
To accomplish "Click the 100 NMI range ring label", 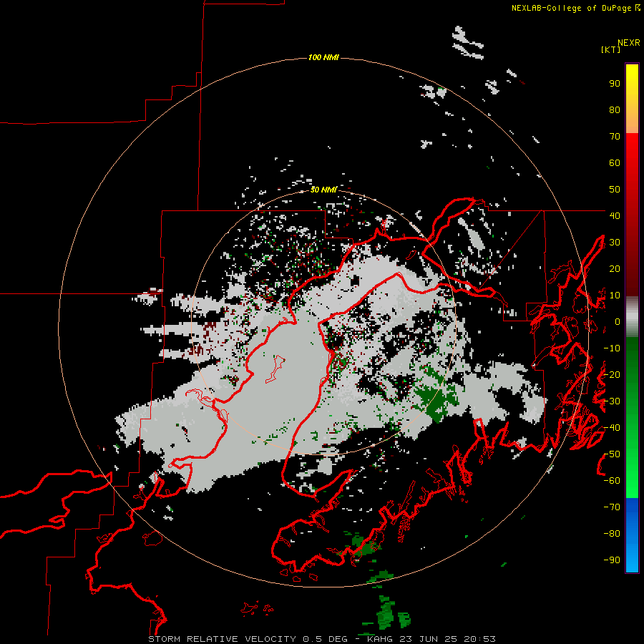I will (323, 57).
